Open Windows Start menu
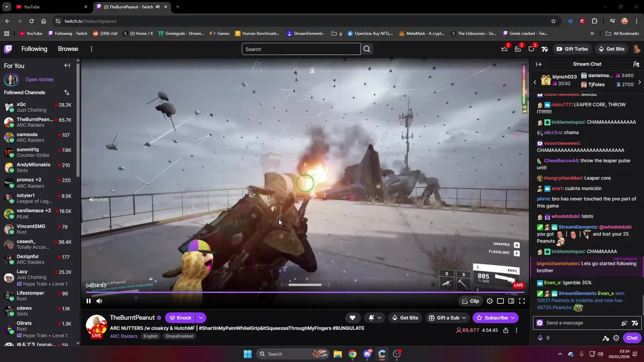Viewport: 644px width, 362px height. click(248, 354)
